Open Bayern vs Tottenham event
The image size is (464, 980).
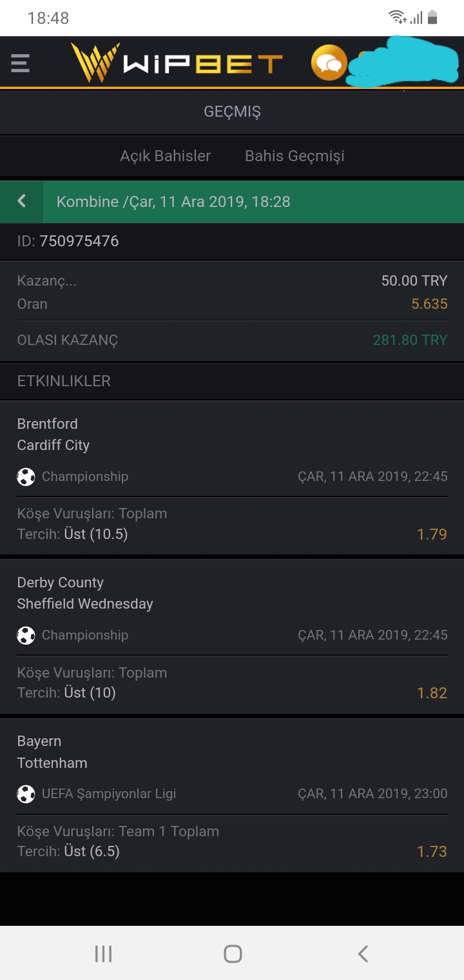232,795
